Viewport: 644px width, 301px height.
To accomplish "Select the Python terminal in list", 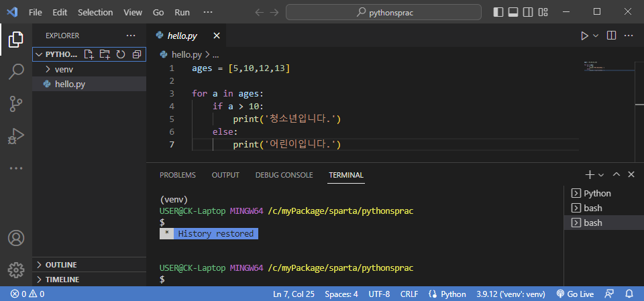I will (x=604, y=193).
